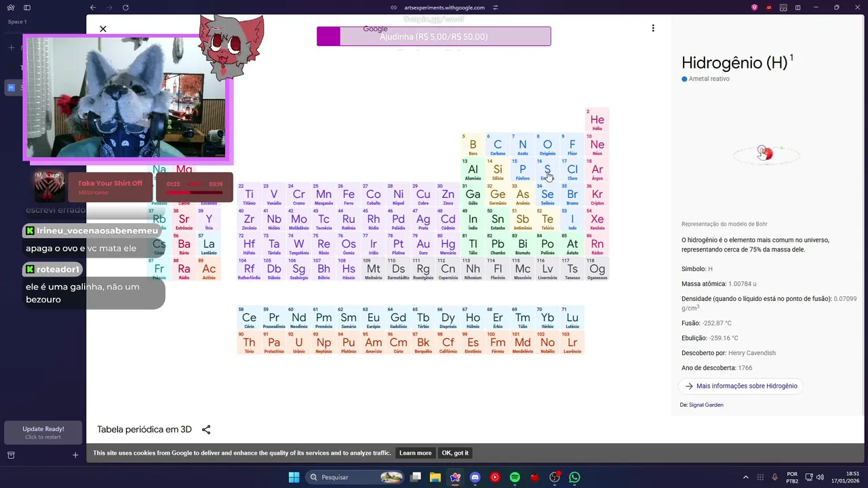Select Lutetium (Lu) element cell
Image resolution: width=868 pixels, height=488 pixels.
[572, 318]
